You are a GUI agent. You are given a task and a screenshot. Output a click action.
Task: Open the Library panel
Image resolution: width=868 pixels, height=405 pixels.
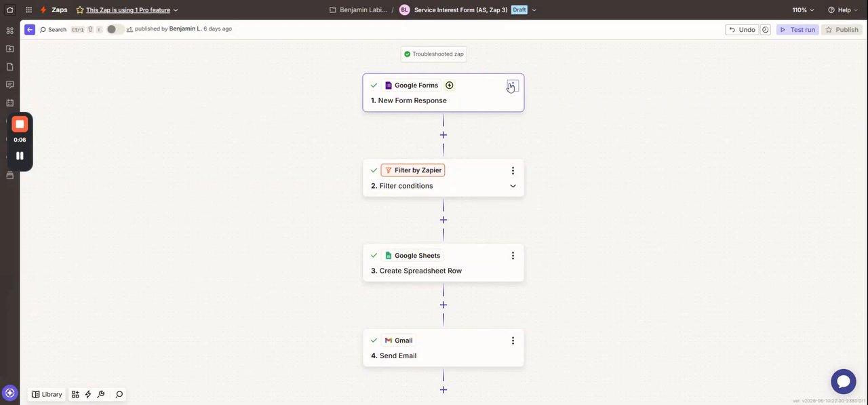point(47,394)
